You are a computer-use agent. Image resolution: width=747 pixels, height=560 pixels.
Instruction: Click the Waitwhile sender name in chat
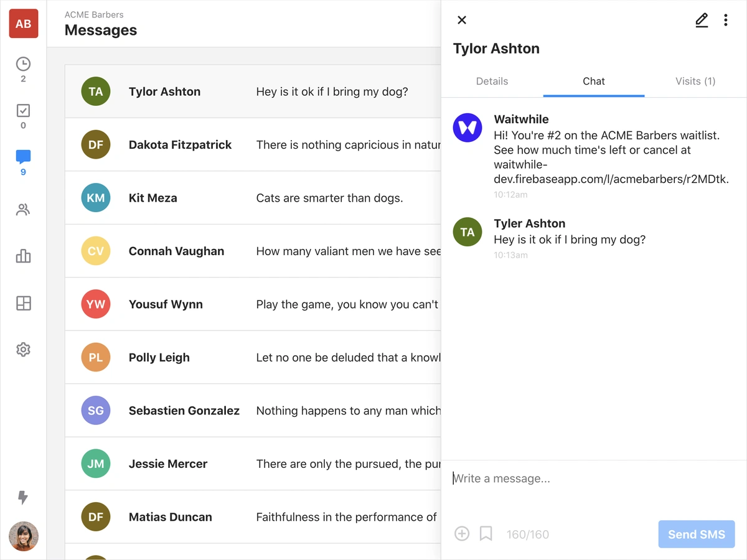click(522, 119)
